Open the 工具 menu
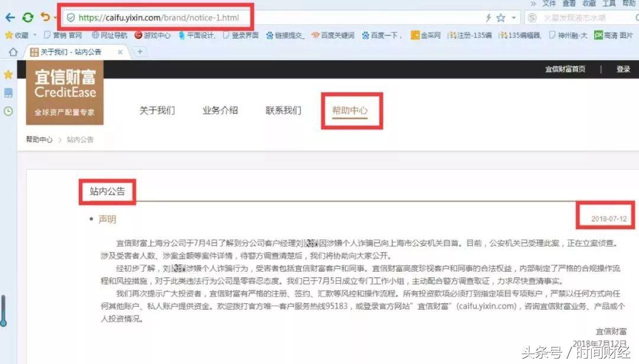The width and height of the screenshot is (639, 364). click(608, 4)
